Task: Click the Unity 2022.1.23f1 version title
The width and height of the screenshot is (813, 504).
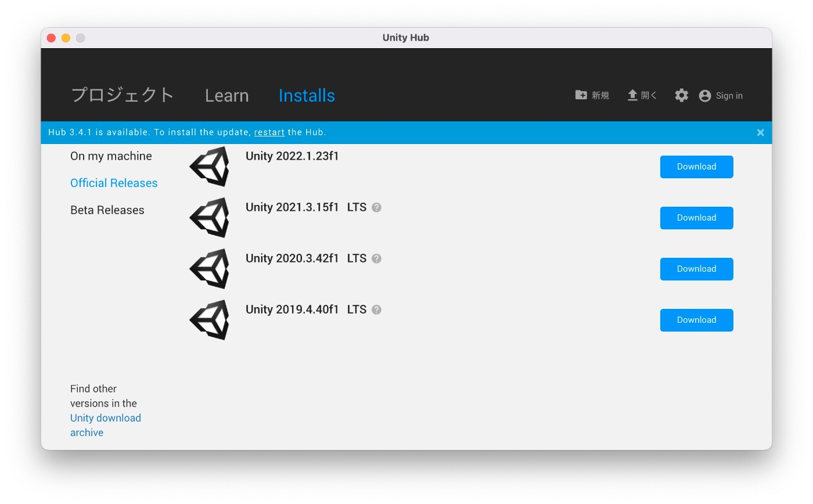Action: (292, 156)
